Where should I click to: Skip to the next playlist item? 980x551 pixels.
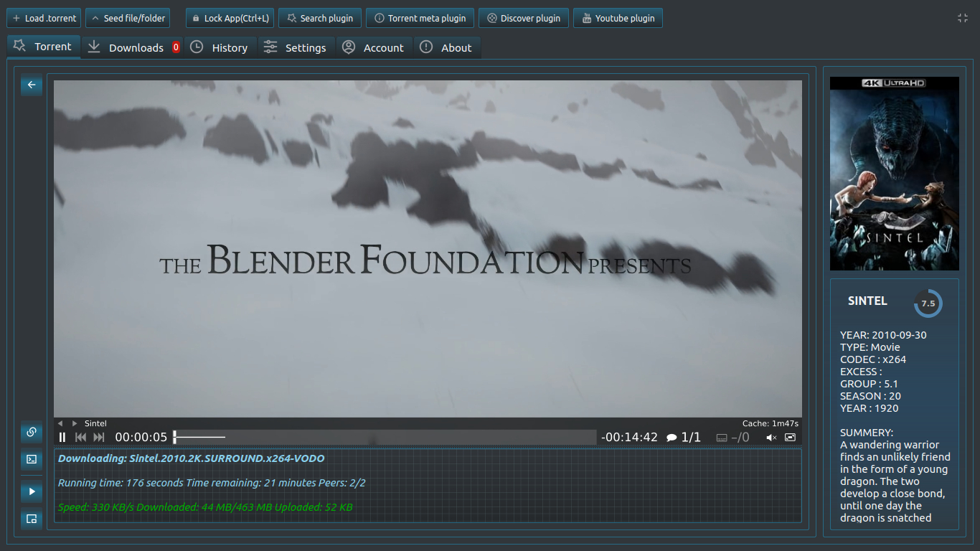(x=99, y=437)
